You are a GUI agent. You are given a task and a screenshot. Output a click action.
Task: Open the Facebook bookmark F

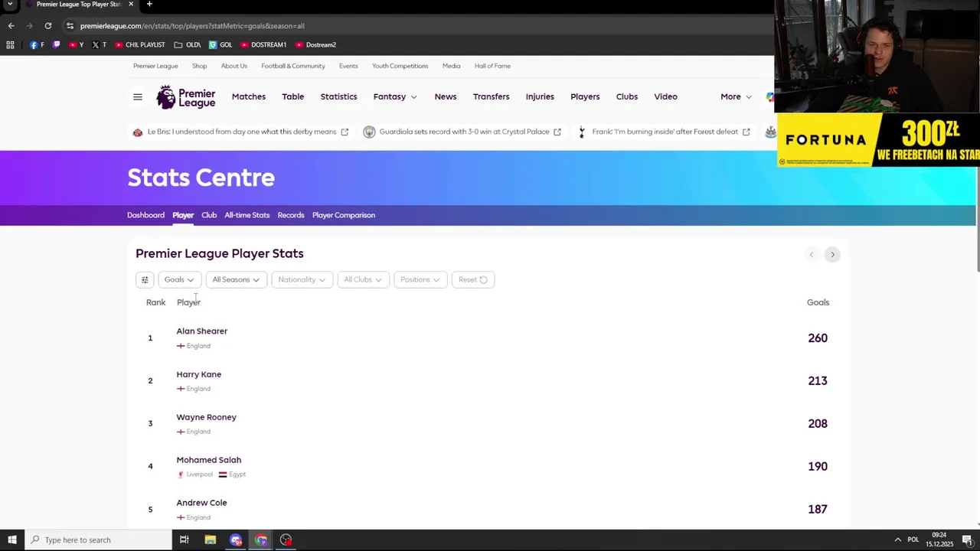pos(37,45)
